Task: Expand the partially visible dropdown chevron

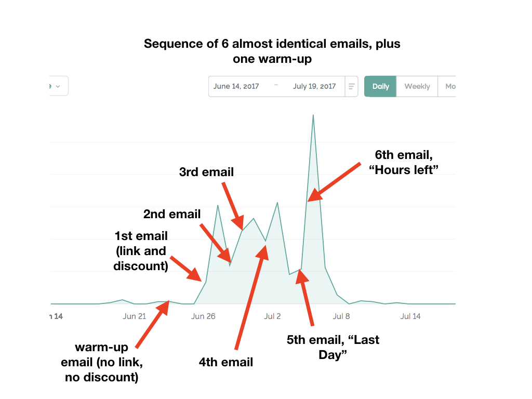Action: 57,86
